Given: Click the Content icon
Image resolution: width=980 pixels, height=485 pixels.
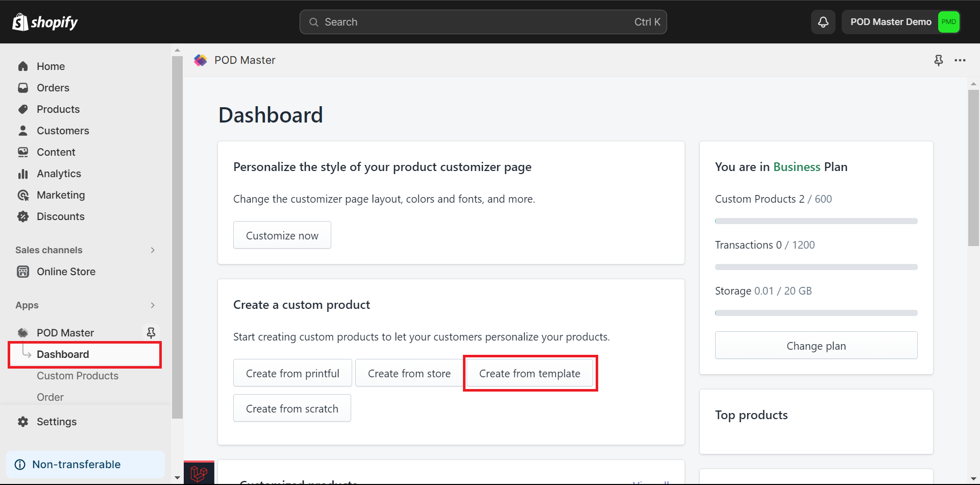Looking at the screenshot, I should 23,152.
